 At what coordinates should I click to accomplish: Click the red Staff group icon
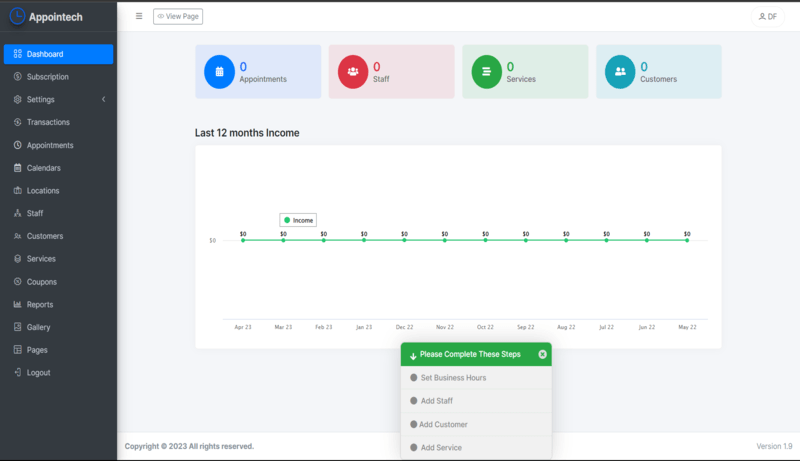[x=353, y=72]
